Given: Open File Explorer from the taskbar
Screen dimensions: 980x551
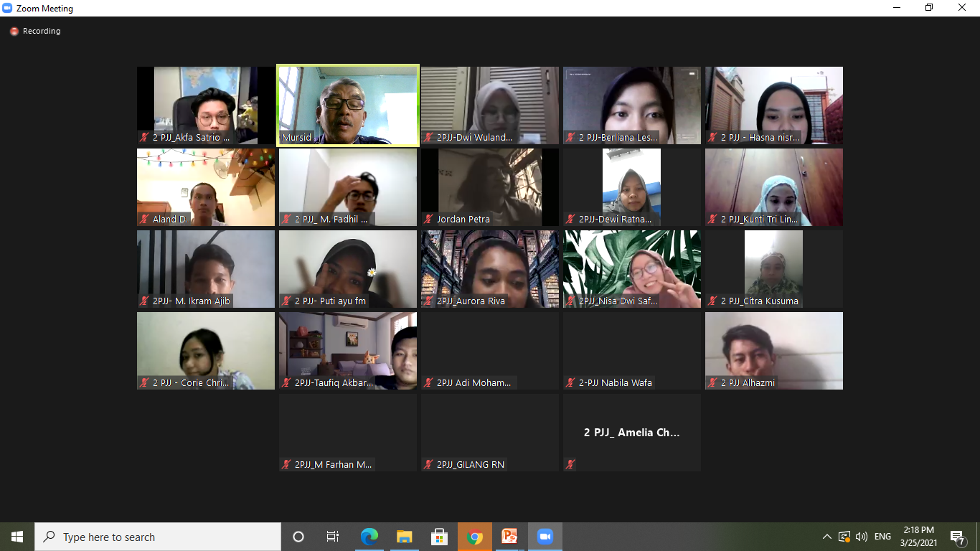Looking at the screenshot, I should [404, 537].
